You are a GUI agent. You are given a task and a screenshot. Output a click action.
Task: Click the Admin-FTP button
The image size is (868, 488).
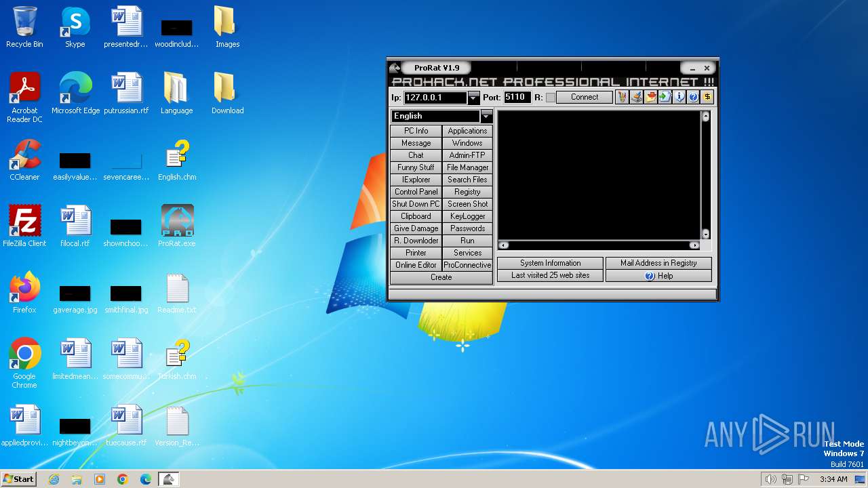(x=467, y=155)
